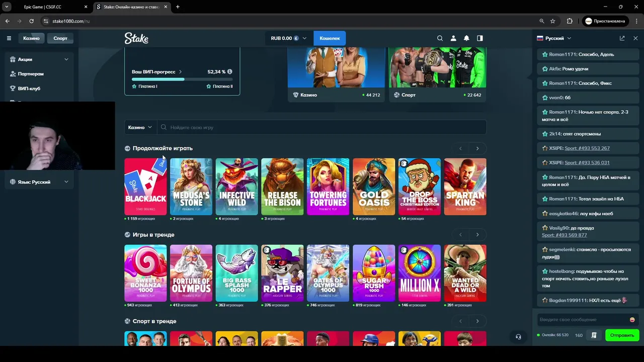This screenshot has height=362, width=644.
Task: Open the Release the Bison thumbnail
Action: point(282,187)
